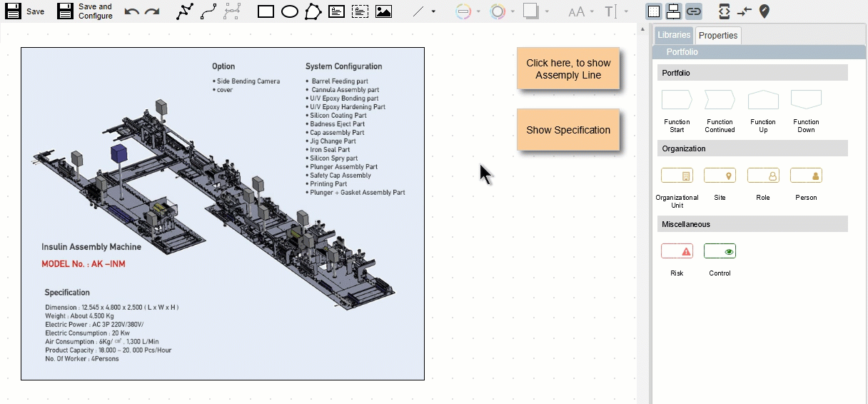Select the Risk element in Miscellaneous

coord(677,251)
